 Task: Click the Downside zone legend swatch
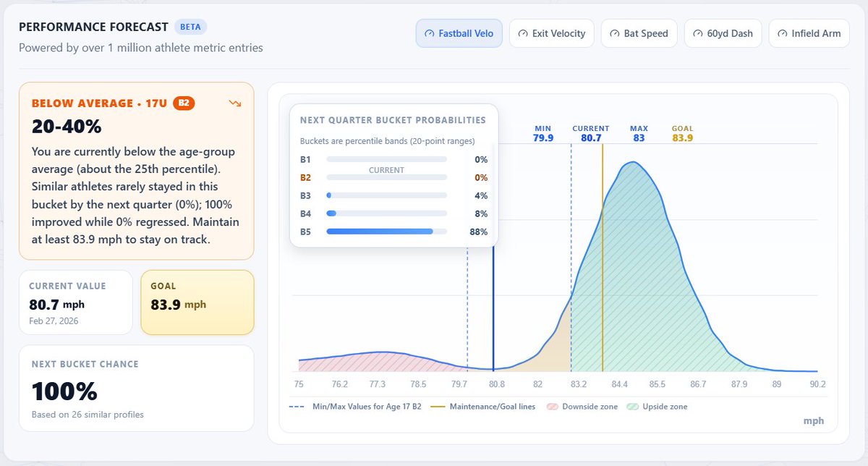point(552,407)
